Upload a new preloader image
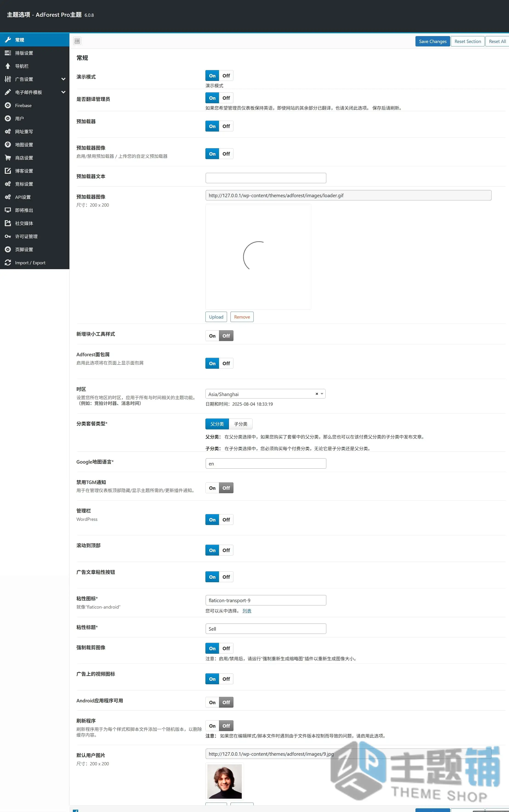This screenshot has height=812, width=509. point(216,317)
